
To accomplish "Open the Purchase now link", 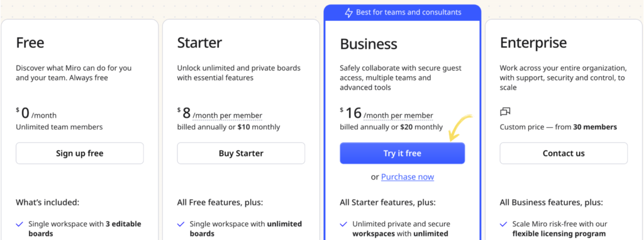I will coord(408,176).
